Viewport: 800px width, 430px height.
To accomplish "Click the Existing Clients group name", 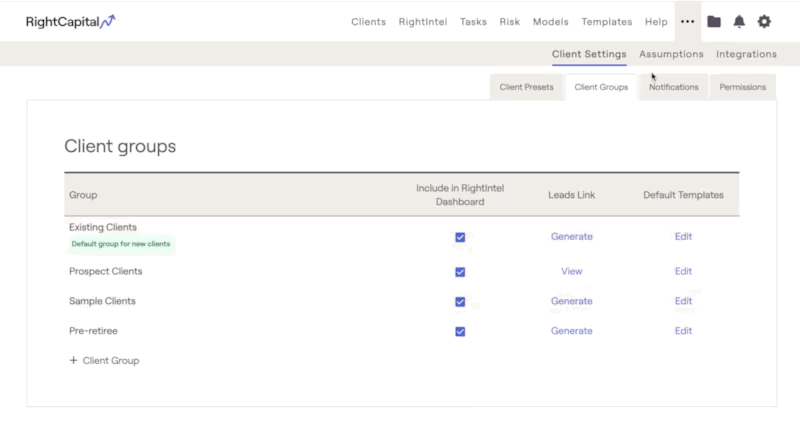I will [x=103, y=227].
